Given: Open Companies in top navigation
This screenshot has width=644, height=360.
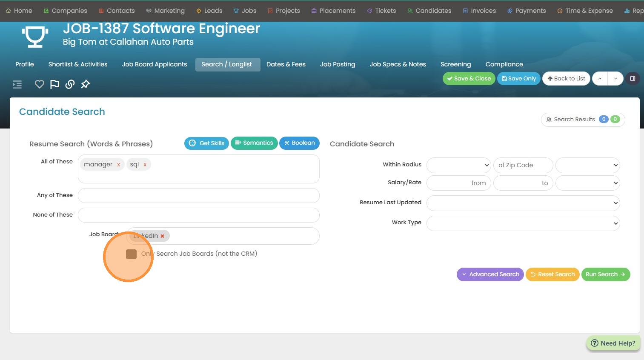Looking at the screenshot, I should coord(65,11).
